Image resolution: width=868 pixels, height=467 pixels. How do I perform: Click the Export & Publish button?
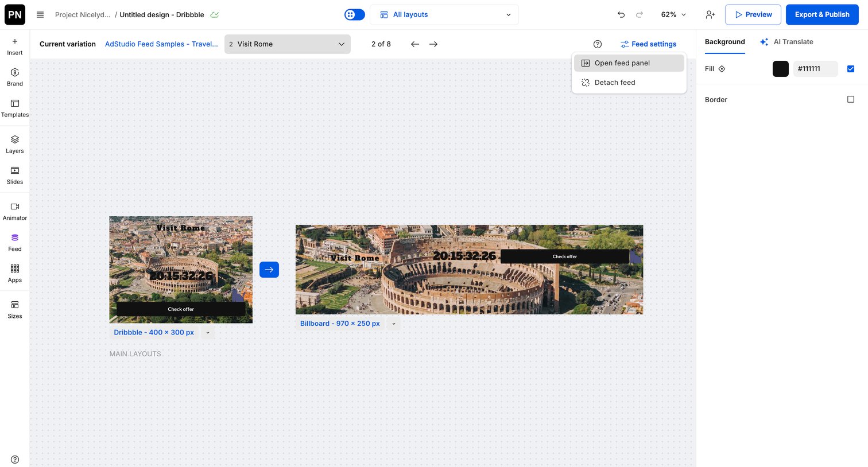tap(822, 14)
